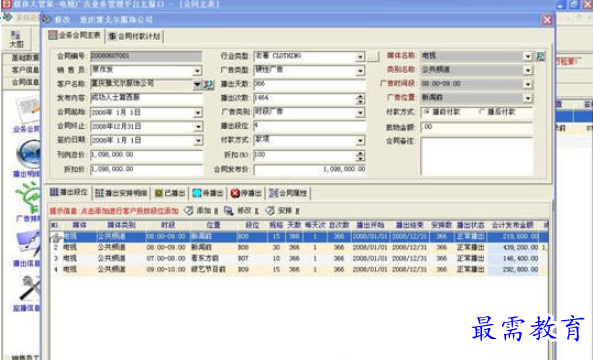Click the 添加 toolbar icon

tap(188, 211)
